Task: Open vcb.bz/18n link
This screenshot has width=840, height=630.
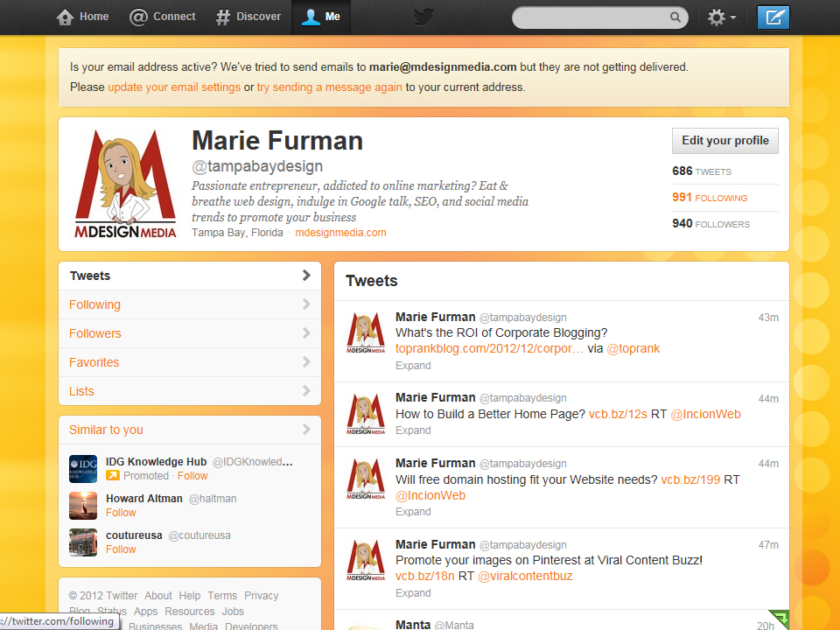Action: (x=425, y=577)
